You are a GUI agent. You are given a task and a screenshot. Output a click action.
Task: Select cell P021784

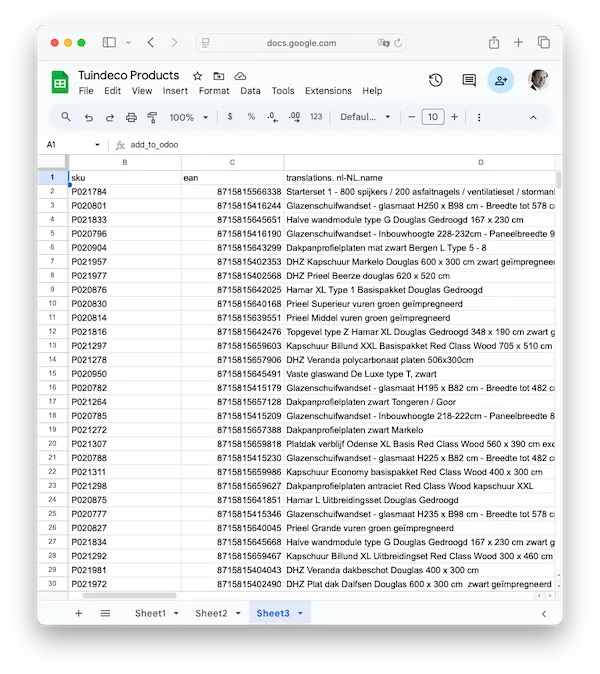pos(125,192)
